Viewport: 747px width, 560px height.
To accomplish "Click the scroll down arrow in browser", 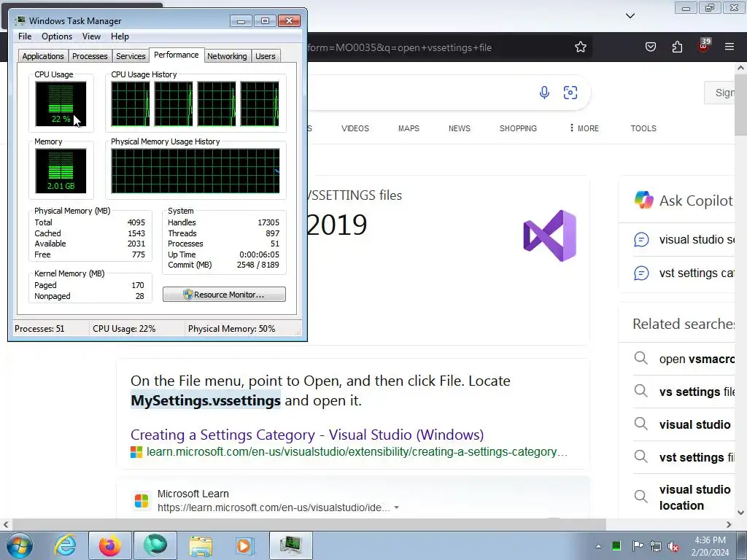I will coord(740,513).
